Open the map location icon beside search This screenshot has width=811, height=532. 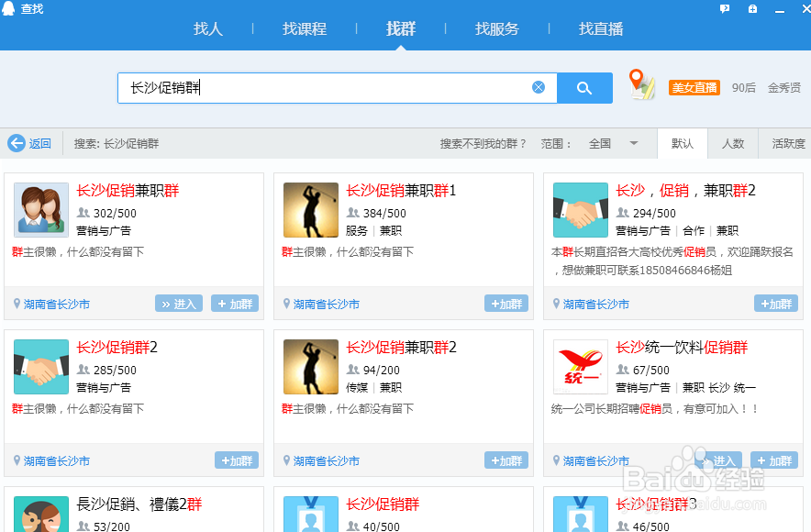[639, 85]
